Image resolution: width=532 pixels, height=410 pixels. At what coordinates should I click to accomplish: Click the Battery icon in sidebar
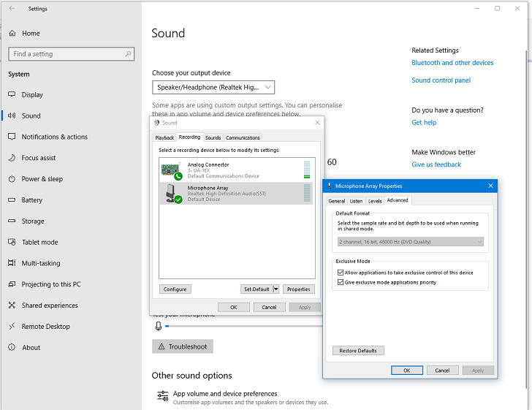tap(12, 200)
